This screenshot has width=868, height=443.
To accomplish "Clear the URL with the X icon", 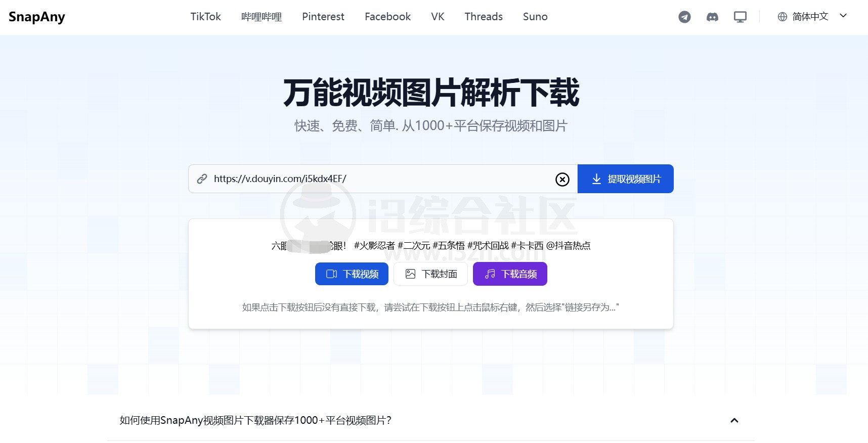I will 562,179.
